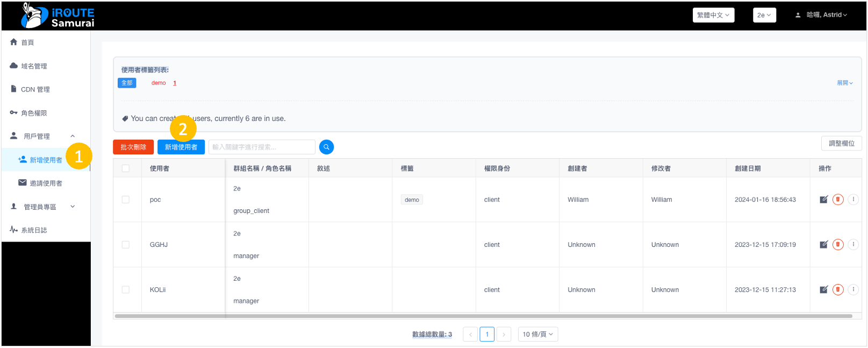Open more options icon for KOLii row

tap(853, 289)
